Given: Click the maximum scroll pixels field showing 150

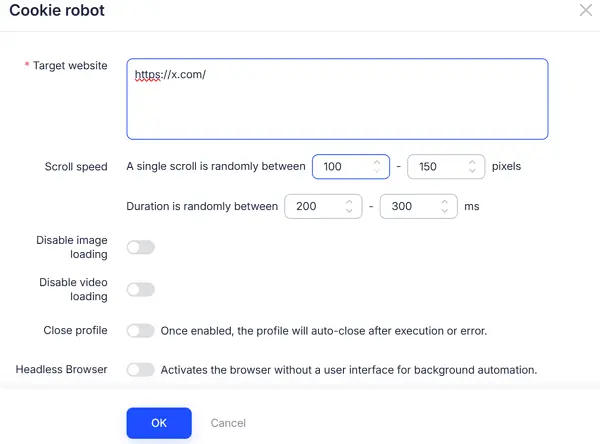Looking at the screenshot, I should (x=438, y=166).
